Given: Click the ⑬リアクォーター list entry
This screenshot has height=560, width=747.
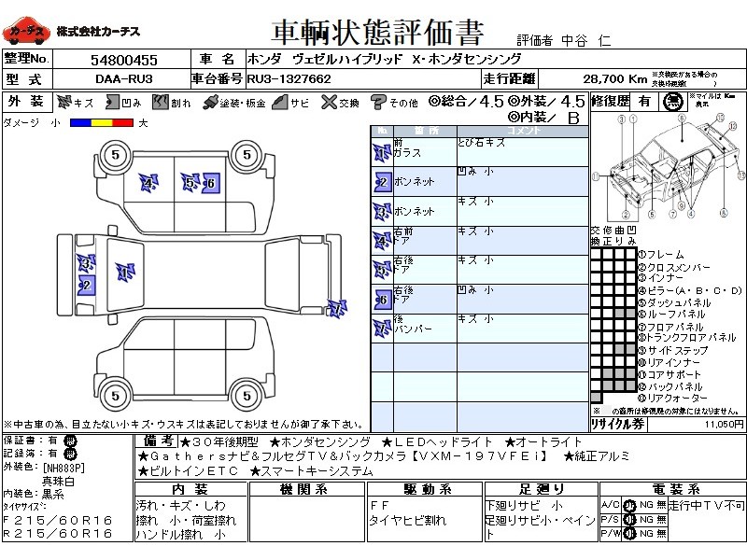Looking at the screenshot, I should (x=672, y=398).
